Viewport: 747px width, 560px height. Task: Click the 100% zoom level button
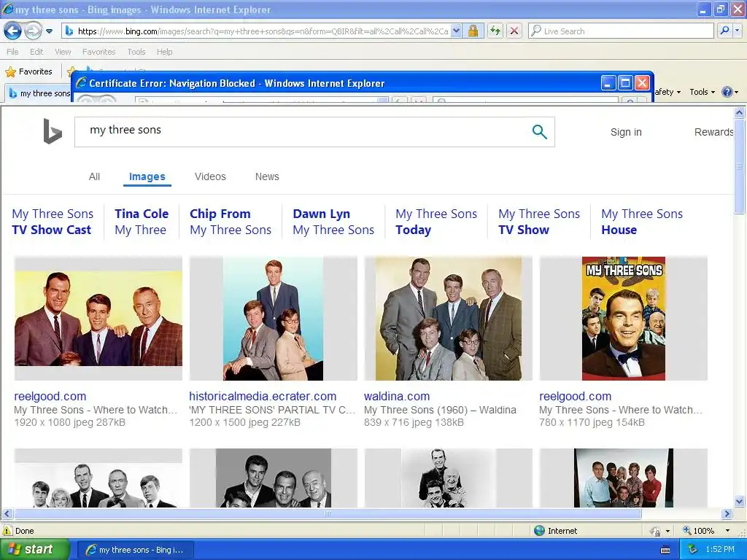pyautogui.click(x=699, y=531)
